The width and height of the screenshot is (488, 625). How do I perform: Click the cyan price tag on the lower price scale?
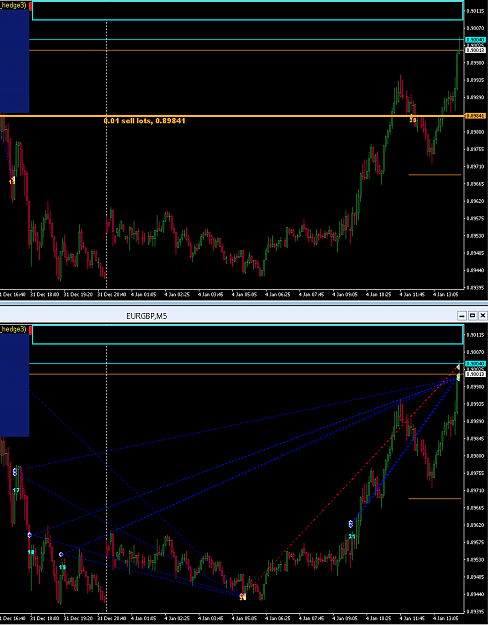[476, 363]
